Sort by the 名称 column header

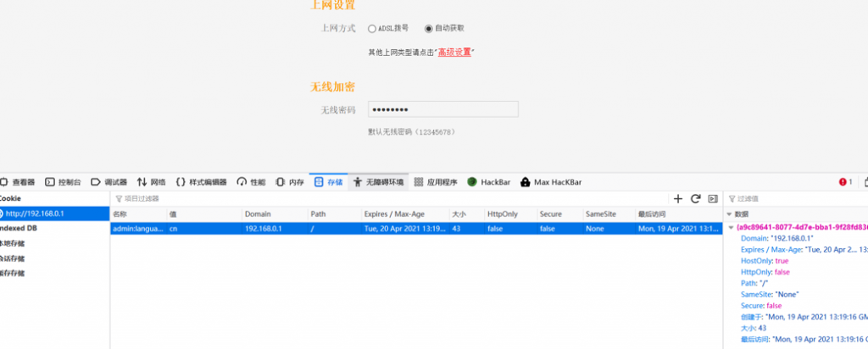(138, 214)
